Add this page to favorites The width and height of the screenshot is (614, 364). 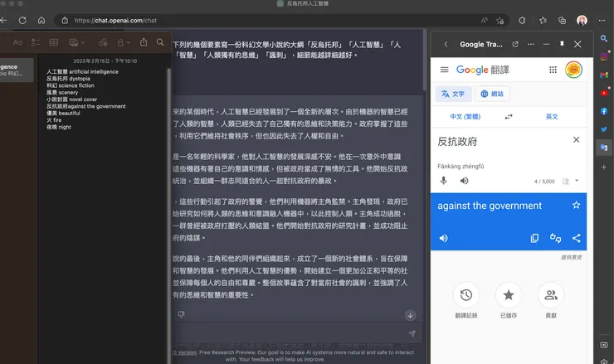pyautogui.click(x=500, y=21)
